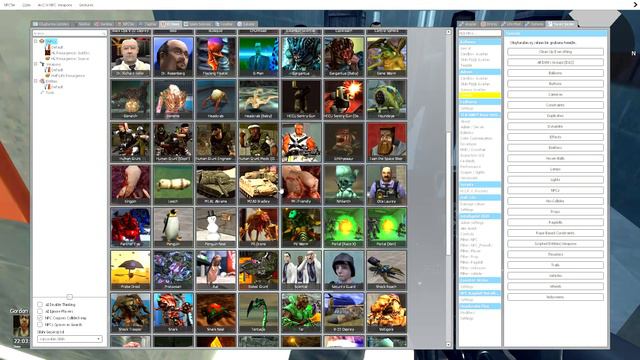
Task: Pick the Human Grunt Engineer NPC
Action: [x=216, y=142]
